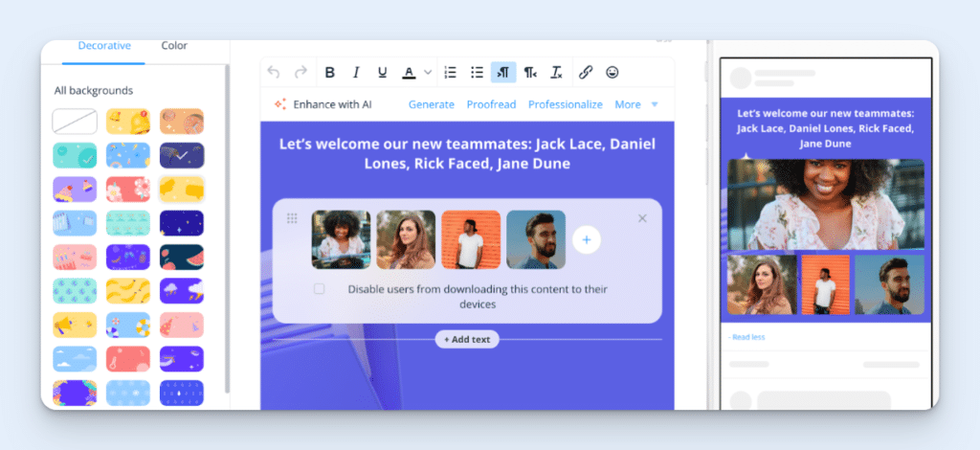Choose the dark navy checkmark background
The width and height of the screenshot is (980, 450).
(x=182, y=155)
